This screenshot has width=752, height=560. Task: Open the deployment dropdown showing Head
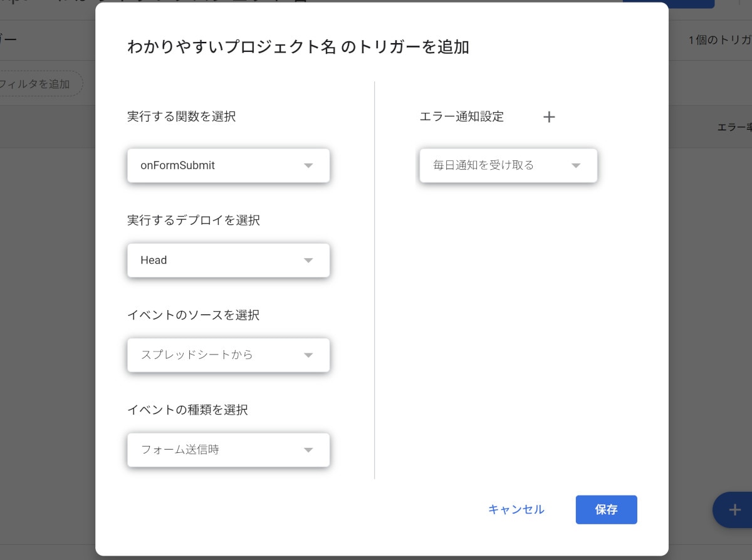pyautogui.click(x=228, y=260)
